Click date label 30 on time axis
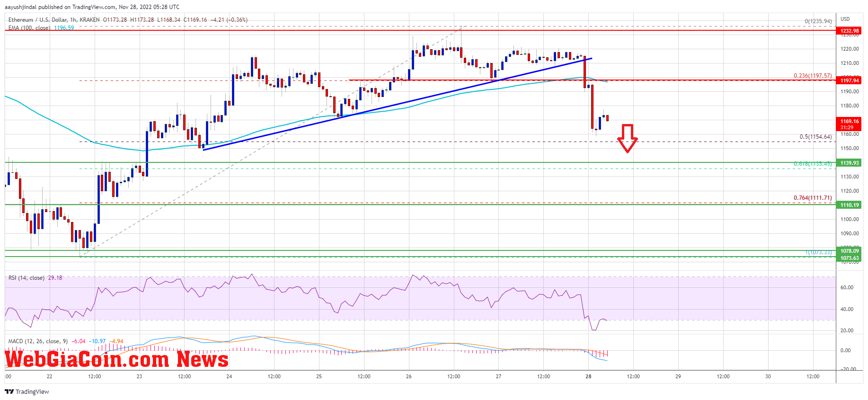Screen dimensions: 868x400 coord(768,376)
